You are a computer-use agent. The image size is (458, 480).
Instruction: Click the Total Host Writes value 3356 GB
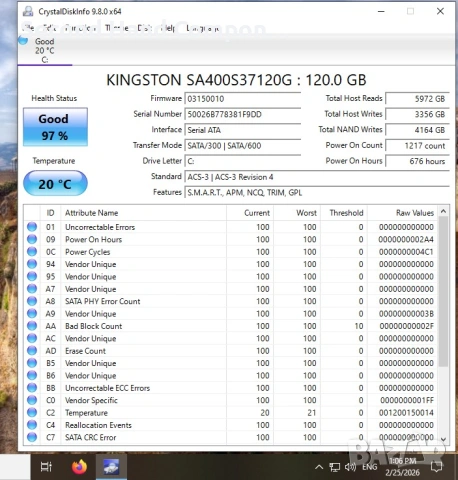(417, 114)
